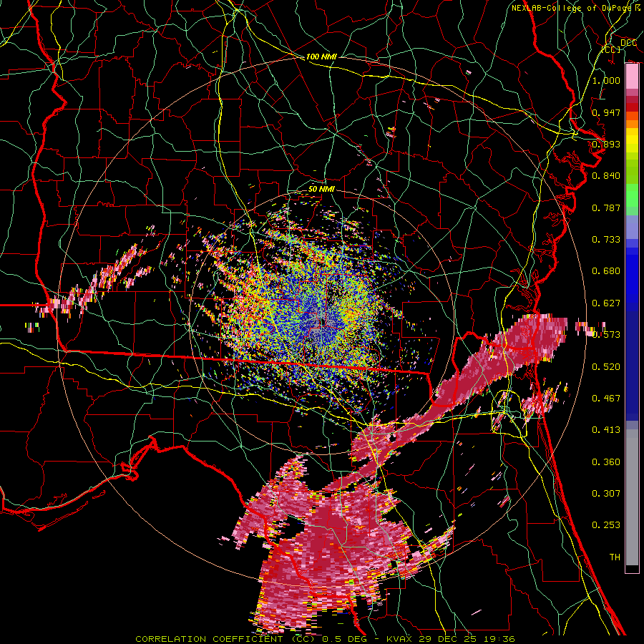Click the TH label on the legend
Viewport: 644px width, 644px height.
click(x=615, y=557)
